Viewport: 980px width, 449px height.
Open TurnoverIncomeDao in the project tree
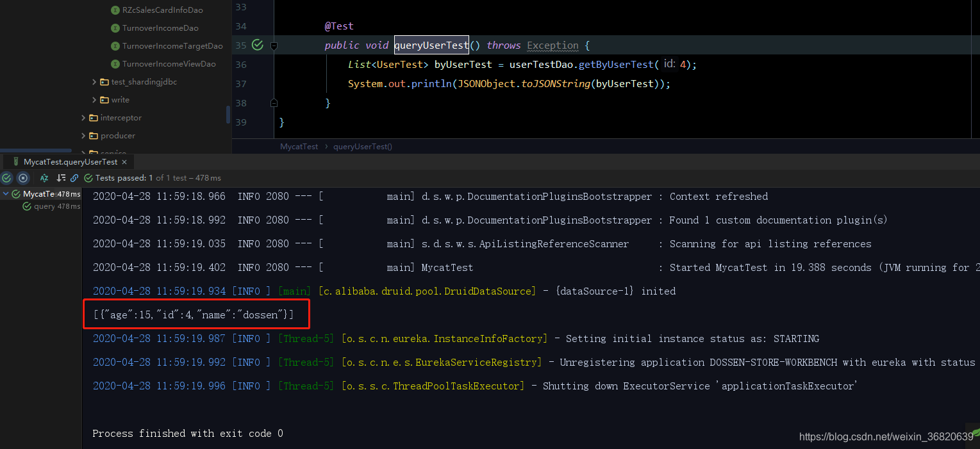click(x=160, y=28)
